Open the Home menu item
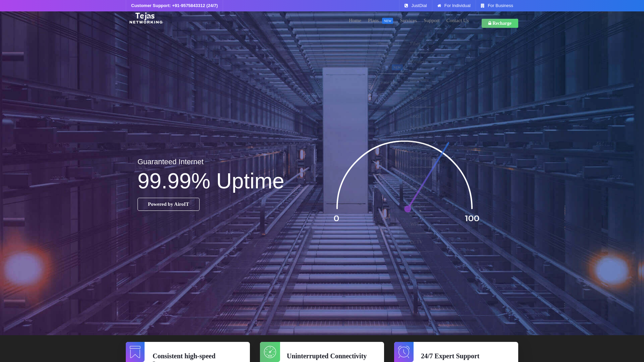Image resolution: width=644 pixels, height=362 pixels. pyautogui.click(x=355, y=20)
